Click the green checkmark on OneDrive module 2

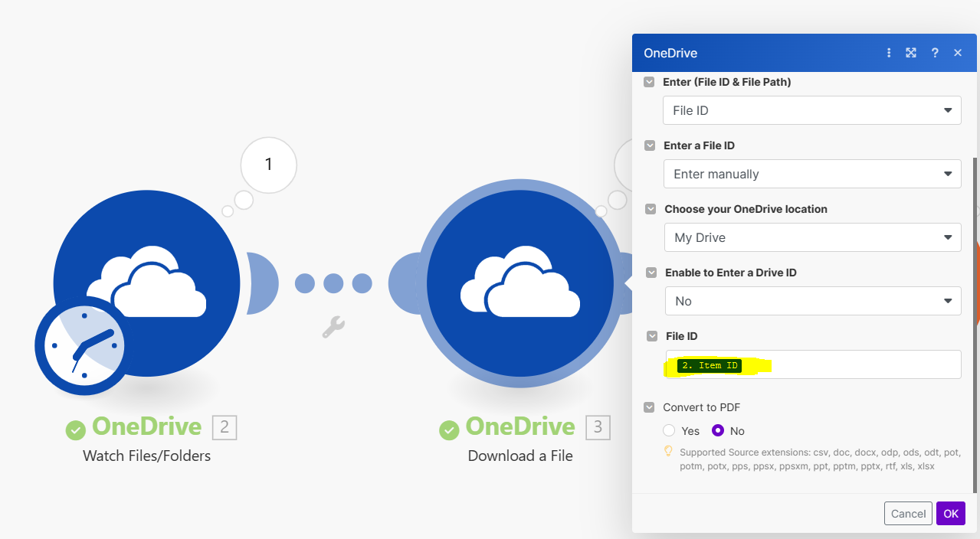(76, 431)
